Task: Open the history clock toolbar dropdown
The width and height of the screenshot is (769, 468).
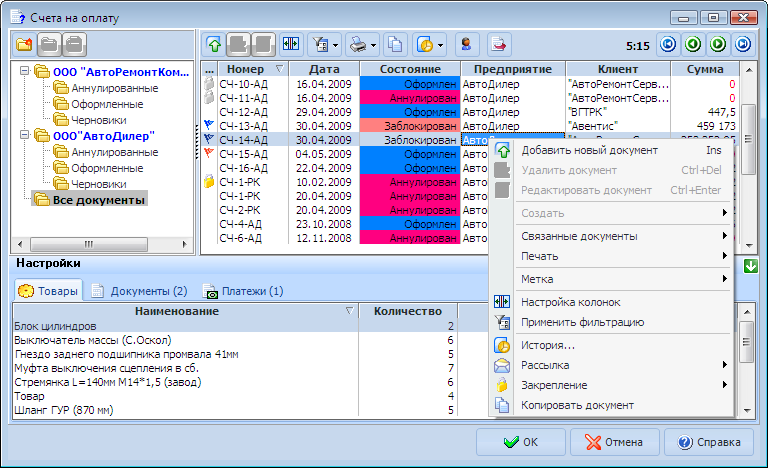Action: pyautogui.click(x=441, y=45)
